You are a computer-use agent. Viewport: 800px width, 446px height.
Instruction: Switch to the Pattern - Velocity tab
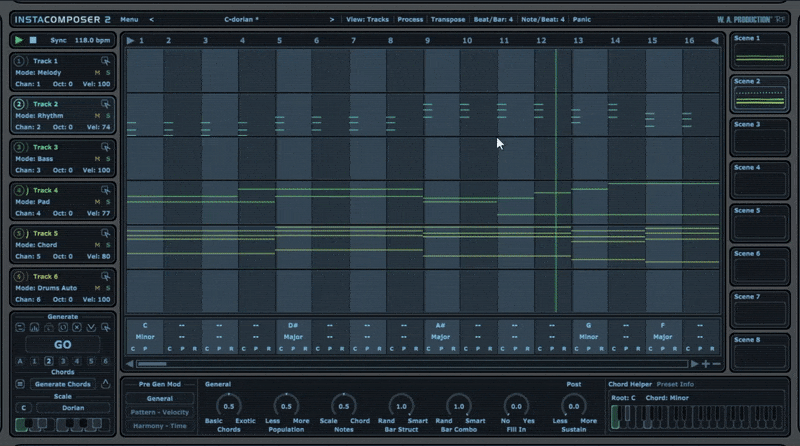coord(160,412)
